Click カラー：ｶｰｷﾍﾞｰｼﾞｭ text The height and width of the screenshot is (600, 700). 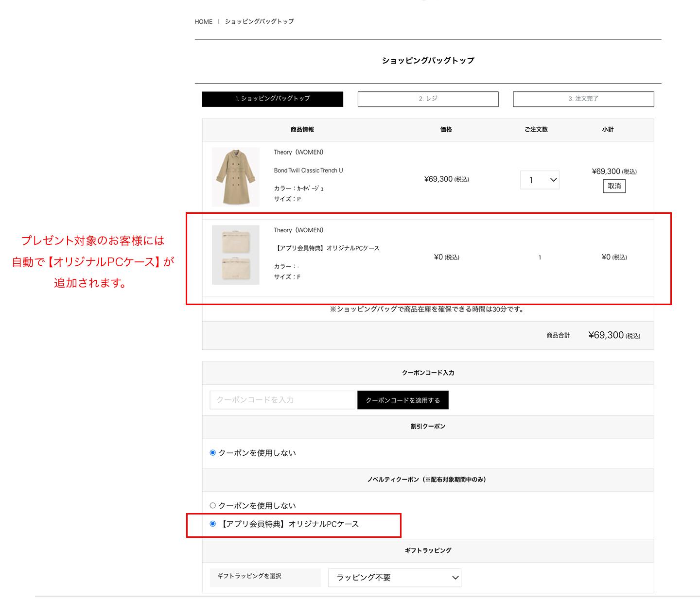(x=298, y=189)
